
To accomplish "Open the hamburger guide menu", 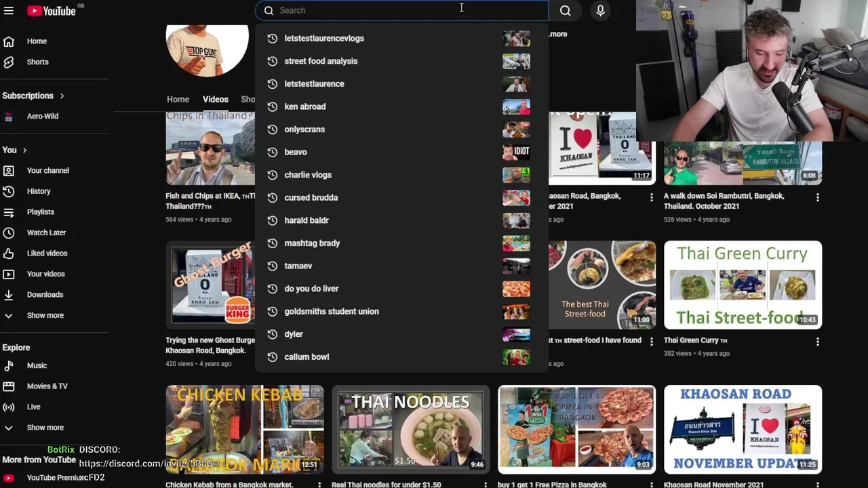I will click(9, 11).
